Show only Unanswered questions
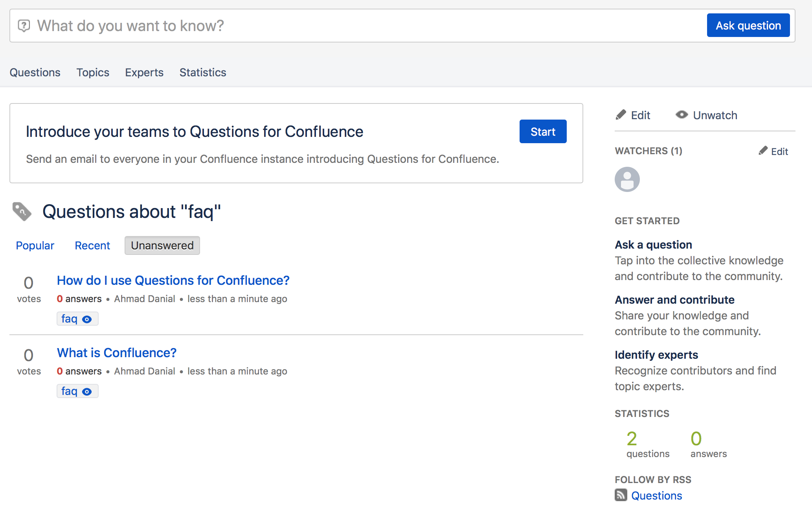 162,245
